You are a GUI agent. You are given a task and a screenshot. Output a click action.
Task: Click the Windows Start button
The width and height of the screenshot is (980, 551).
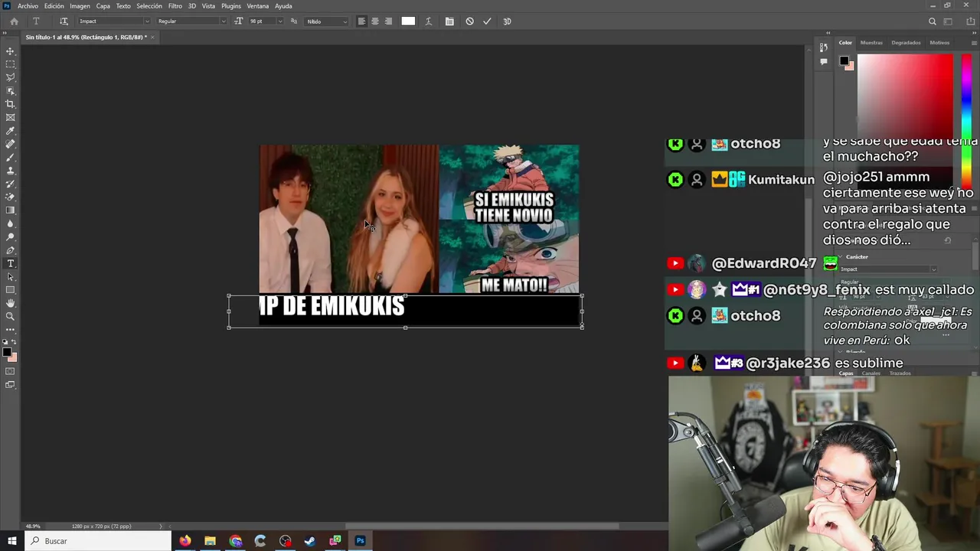tap(11, 541)
